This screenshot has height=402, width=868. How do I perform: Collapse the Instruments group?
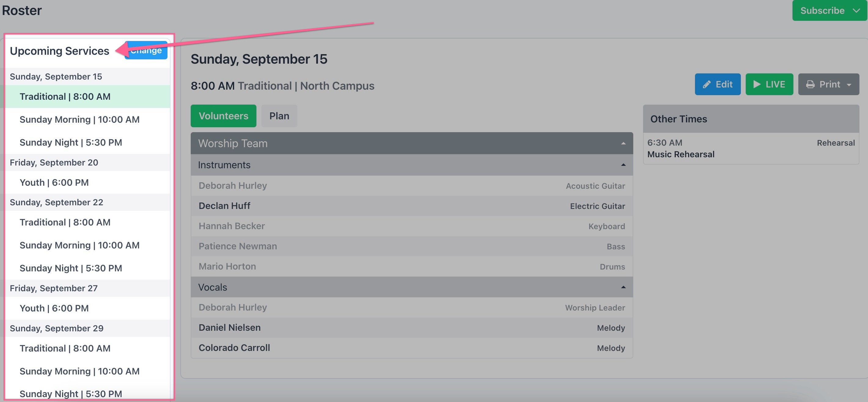pos(623,165)
